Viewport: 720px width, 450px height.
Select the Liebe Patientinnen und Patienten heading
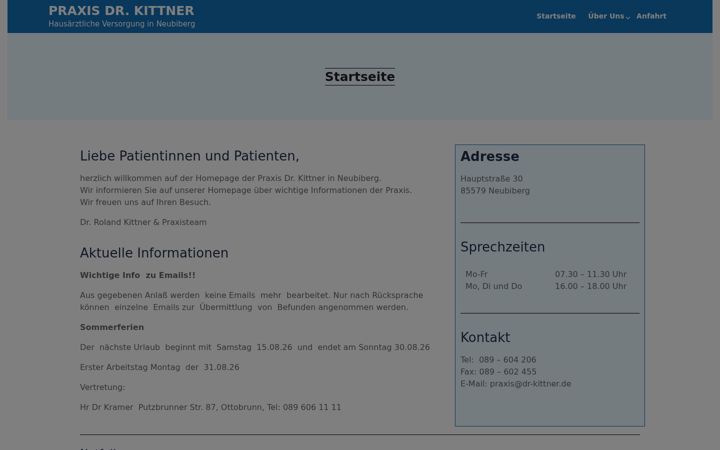coord(189,156)
